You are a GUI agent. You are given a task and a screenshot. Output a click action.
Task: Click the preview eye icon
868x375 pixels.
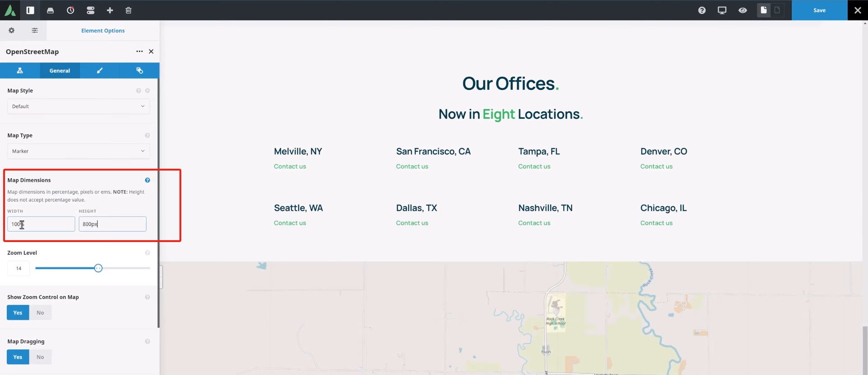pos(743,10)
